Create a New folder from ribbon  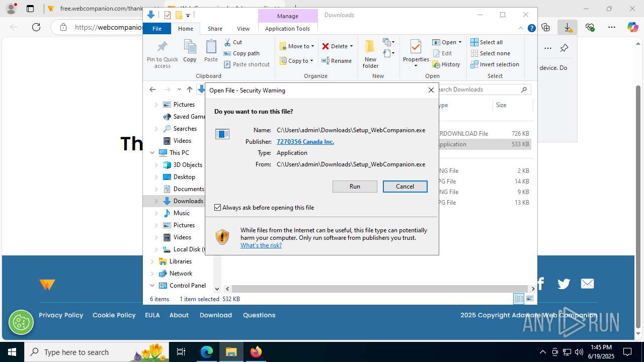pos(370,54)
